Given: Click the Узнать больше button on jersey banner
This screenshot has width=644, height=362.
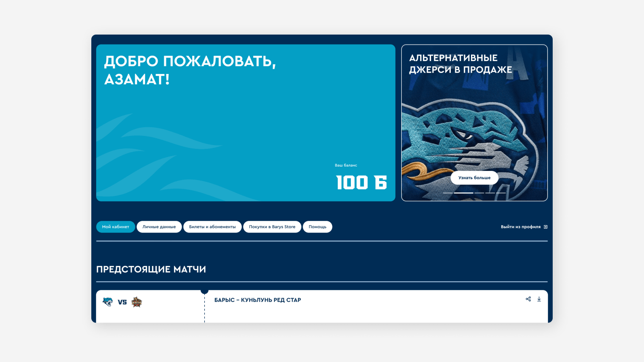Looking at the screenshot, I should [x=474, y=178].
